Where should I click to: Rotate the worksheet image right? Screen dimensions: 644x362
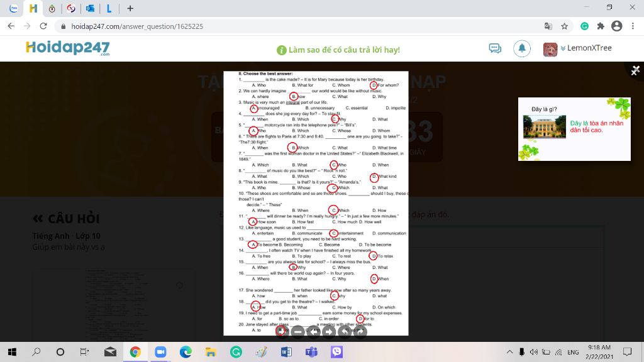tap(360, 331)
